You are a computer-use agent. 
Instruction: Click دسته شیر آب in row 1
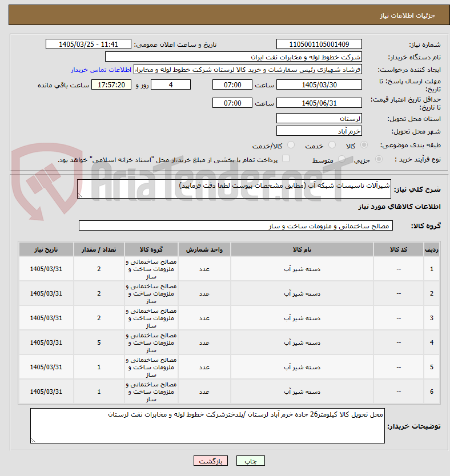pyautogui.click(x=302, y=269)
